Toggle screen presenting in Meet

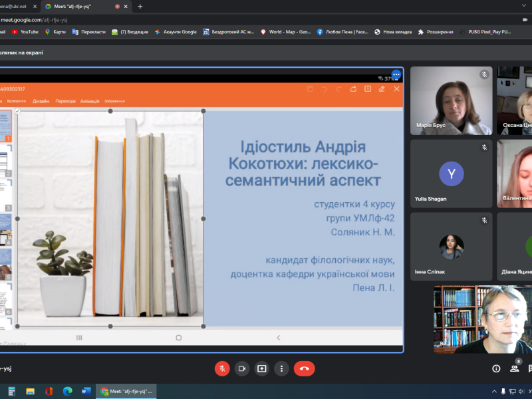(260, 368)
